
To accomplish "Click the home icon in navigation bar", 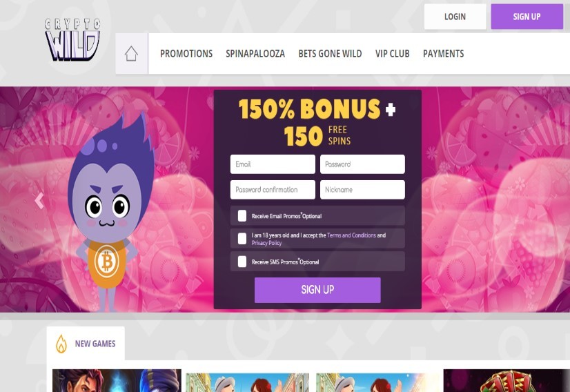I will (x=131, y=54).
